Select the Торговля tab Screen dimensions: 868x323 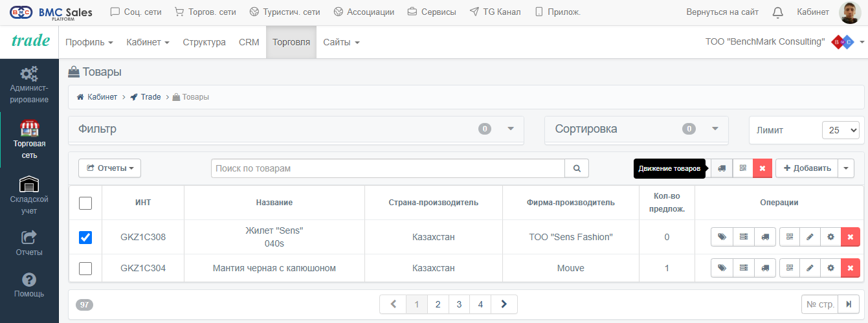click(291, 42)
